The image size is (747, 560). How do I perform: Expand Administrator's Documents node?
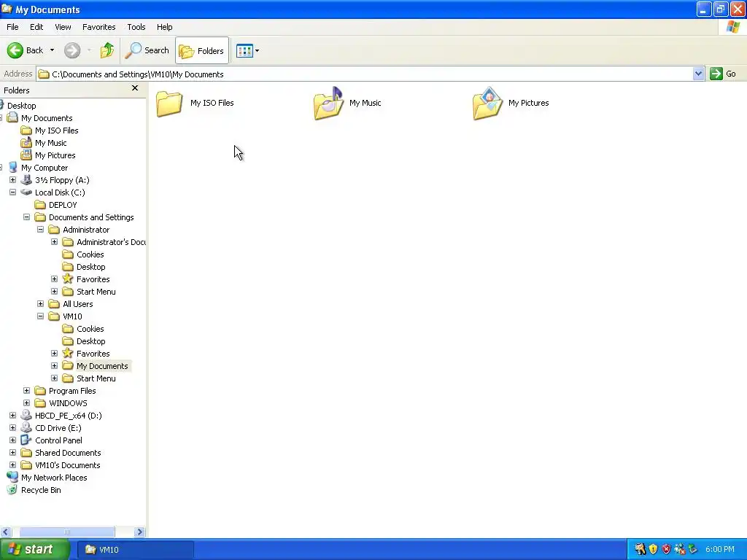click(54, 242)
